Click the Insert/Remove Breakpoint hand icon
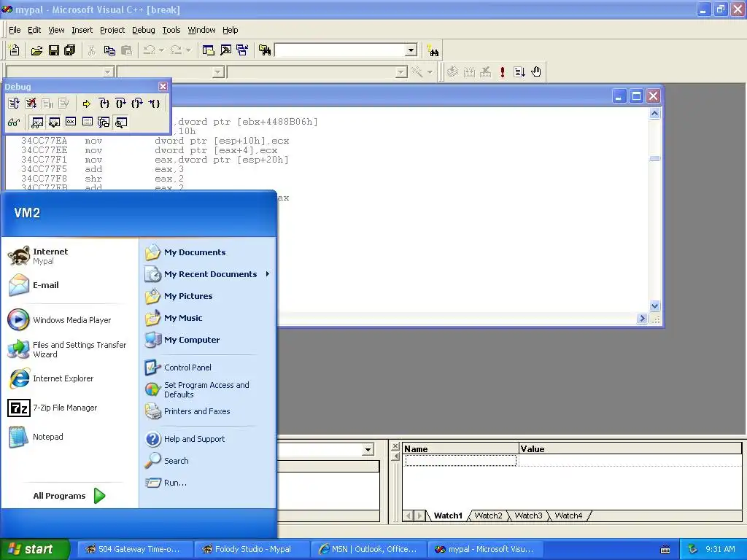This screenshot has width=747, height=560. 536,72
